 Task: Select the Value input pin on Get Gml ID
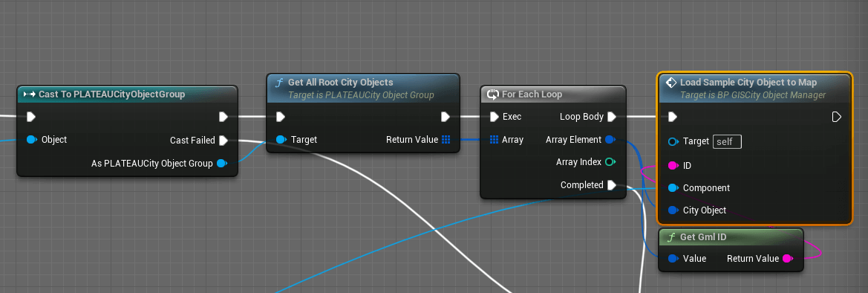(x=673, y=259)
